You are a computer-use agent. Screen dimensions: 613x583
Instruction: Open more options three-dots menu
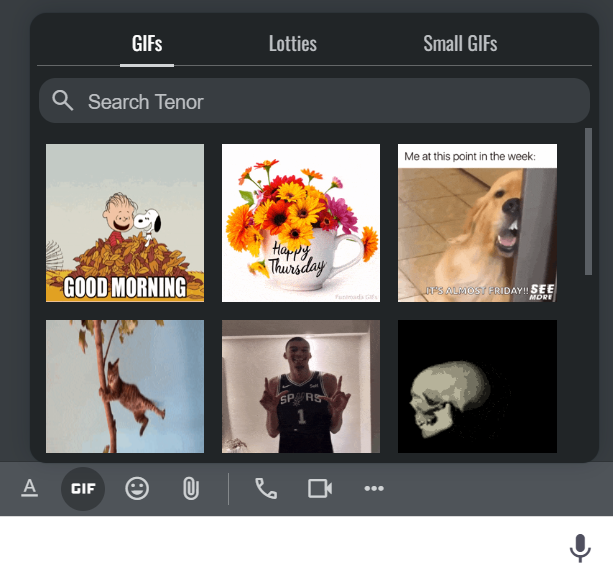coord(374,488)
